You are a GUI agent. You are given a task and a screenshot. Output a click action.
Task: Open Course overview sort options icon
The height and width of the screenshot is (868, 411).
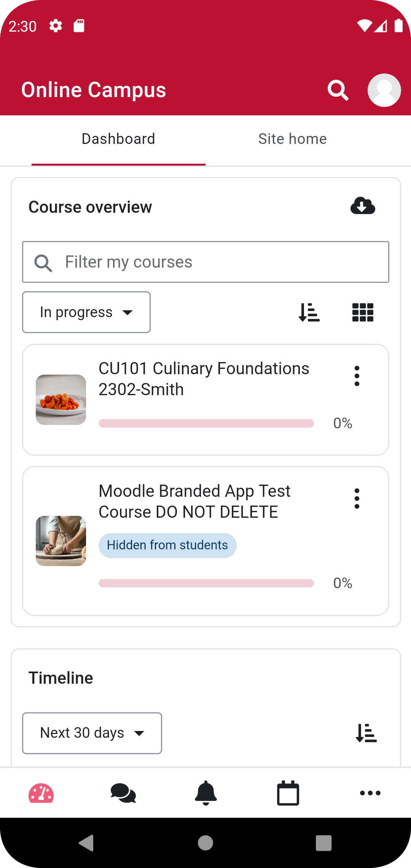point(309,312)
